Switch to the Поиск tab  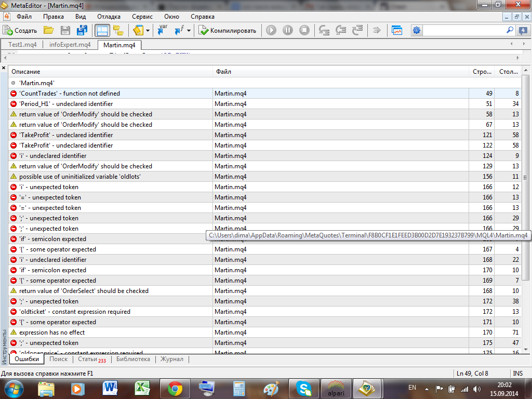pyautogui.click(x=58, y=359)
